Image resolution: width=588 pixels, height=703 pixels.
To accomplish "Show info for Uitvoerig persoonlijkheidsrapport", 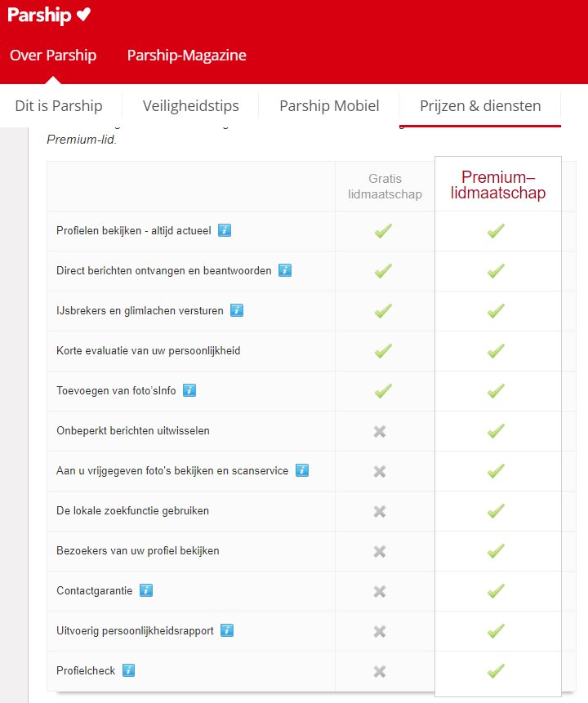I will (x=227, y=630).
